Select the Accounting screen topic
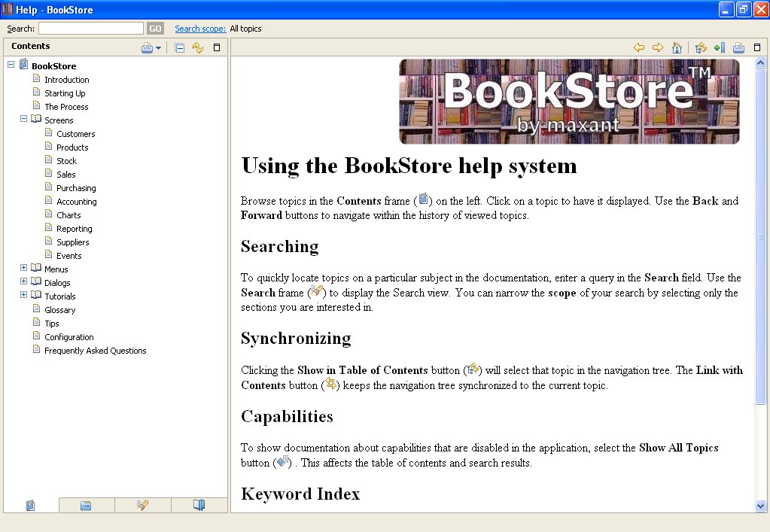This screenshot has height=532, width=770. tap(77, 202)
